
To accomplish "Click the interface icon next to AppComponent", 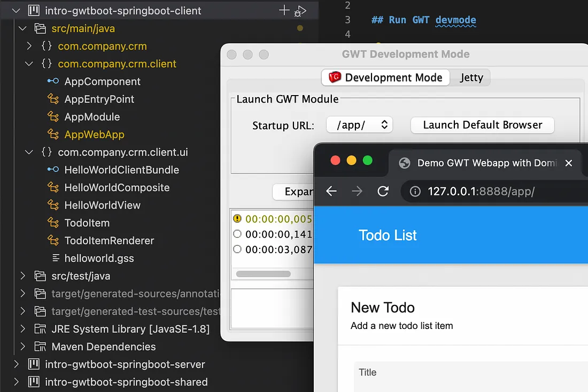I will tap(53, 81).
